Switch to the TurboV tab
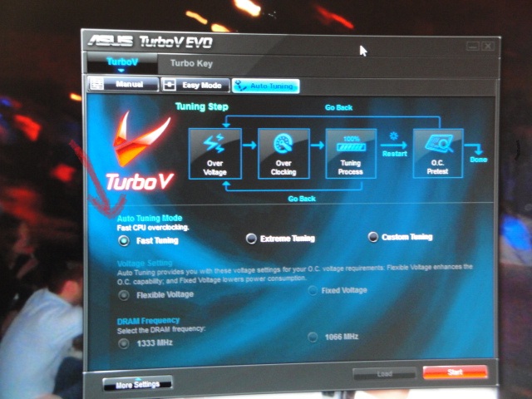 click(x=122, y=62)
